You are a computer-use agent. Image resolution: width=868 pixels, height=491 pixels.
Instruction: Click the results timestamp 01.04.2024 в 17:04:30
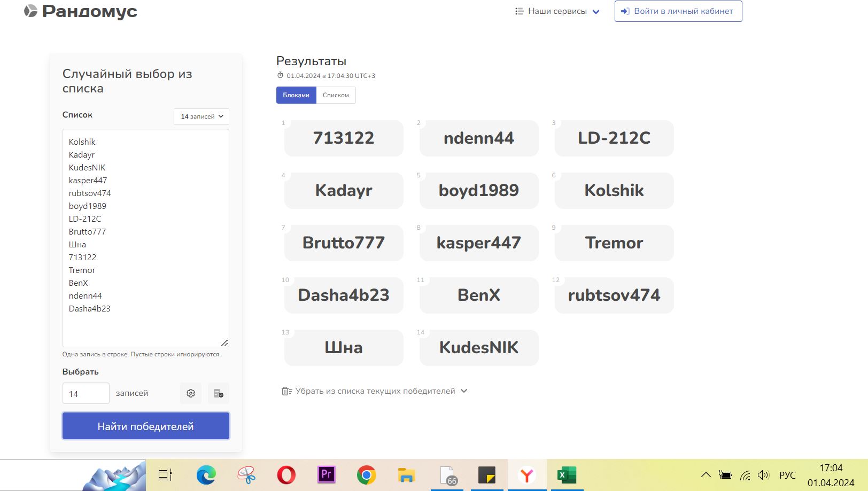pyautogui.click(x=331, y=76)
